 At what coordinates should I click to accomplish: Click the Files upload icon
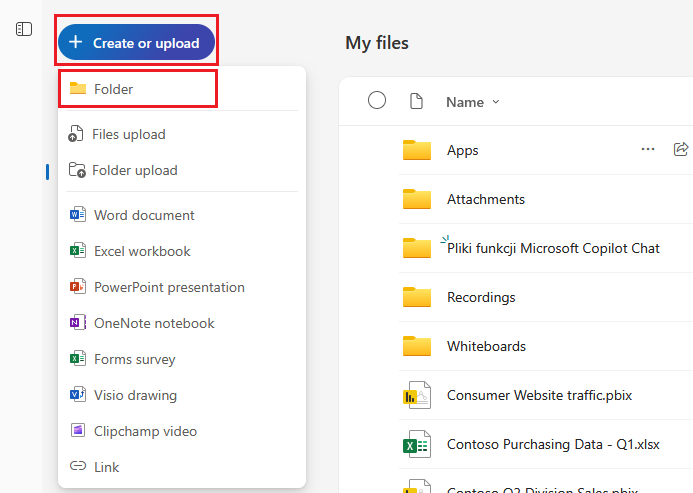(76, 134)
